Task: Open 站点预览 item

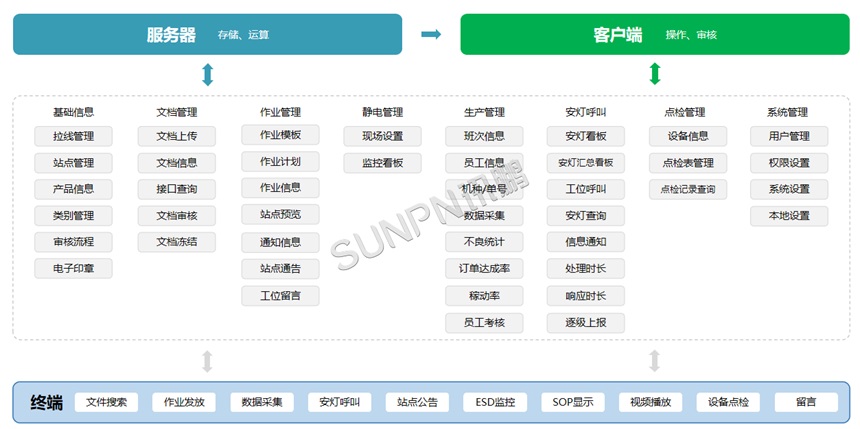Action: coord(280,214)
